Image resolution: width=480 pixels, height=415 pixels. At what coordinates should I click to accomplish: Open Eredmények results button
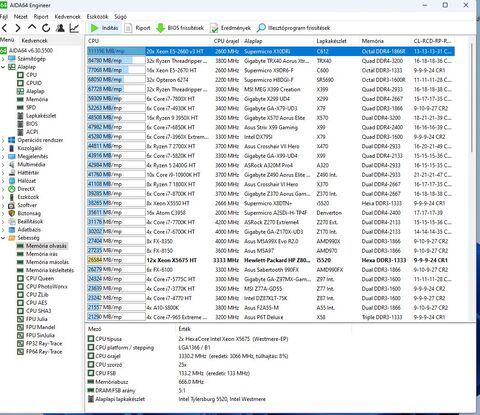(x=231, y=28)
